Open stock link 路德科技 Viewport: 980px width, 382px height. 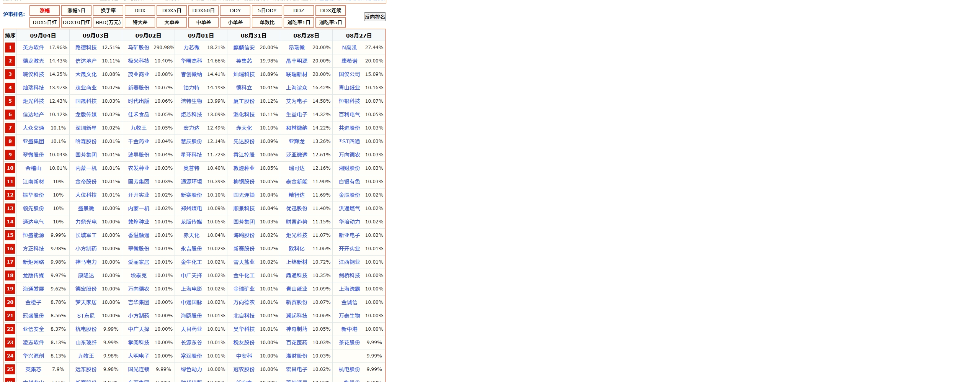coord(86,48)
